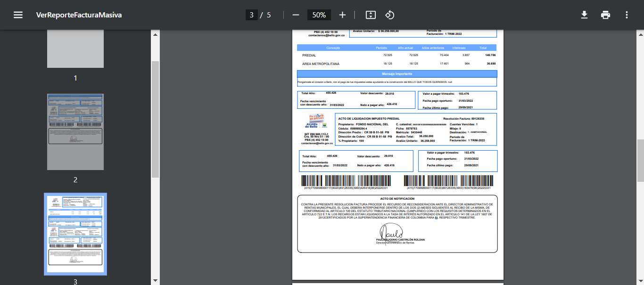Image resolution: width=644 pixels, height=285 pixels.
Task: Print the document
Action: pyautogui.click(x=605, y=15)
